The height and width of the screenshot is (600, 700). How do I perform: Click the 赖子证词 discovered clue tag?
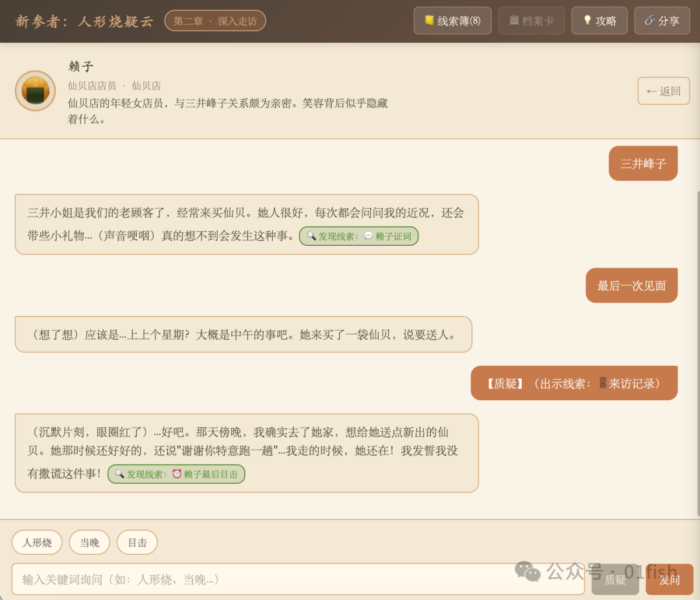click(358, 236)
